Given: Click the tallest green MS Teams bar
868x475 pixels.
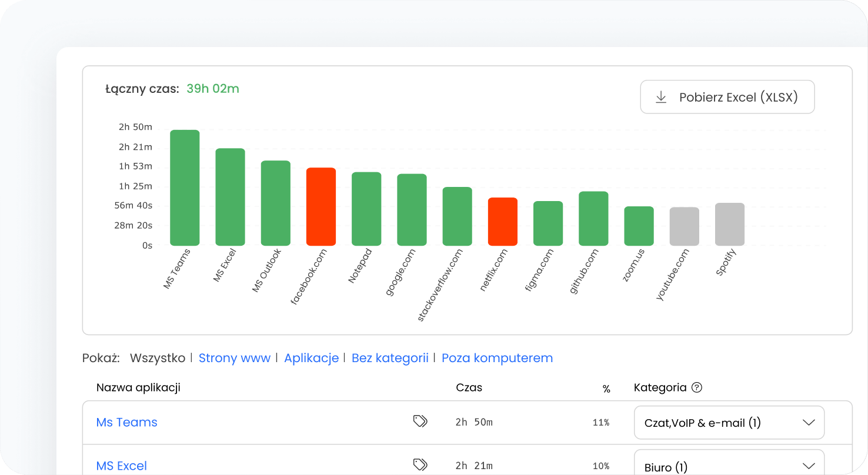Looking at the screenshot, I should (185, 188).
